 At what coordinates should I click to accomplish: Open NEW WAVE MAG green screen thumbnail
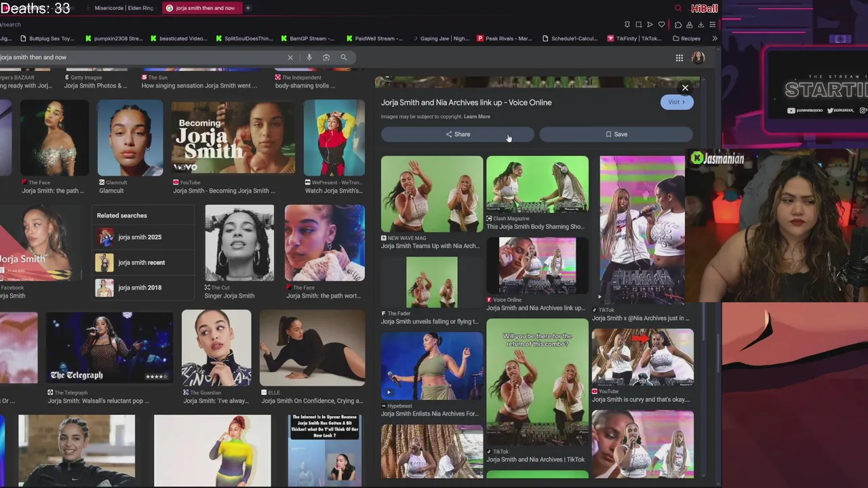click(432, 194)
